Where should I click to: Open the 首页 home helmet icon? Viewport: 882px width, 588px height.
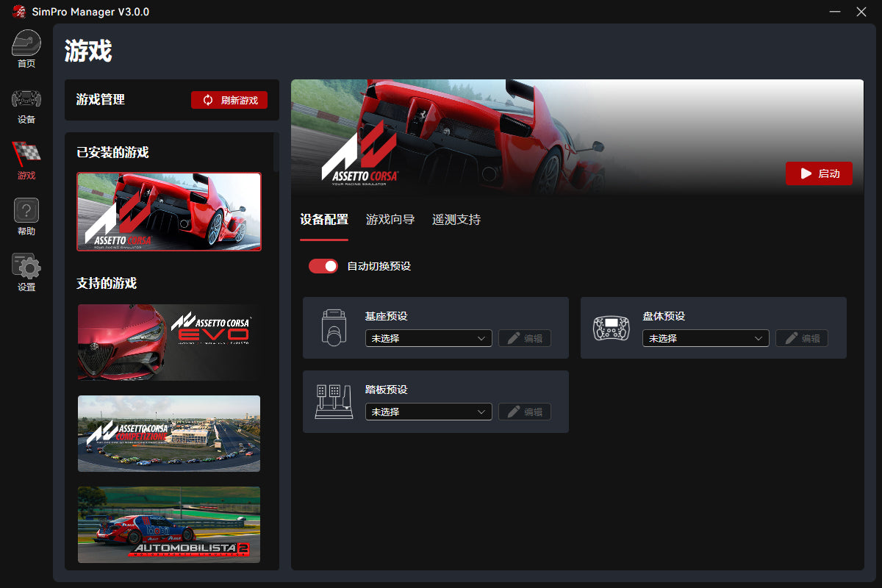click(x=26, y=46)
